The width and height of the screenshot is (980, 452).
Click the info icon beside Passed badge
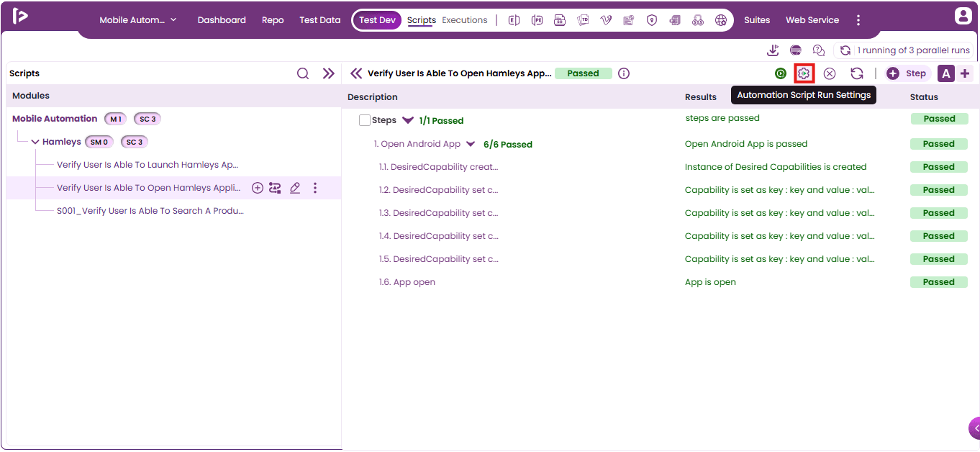coord(624,73)
